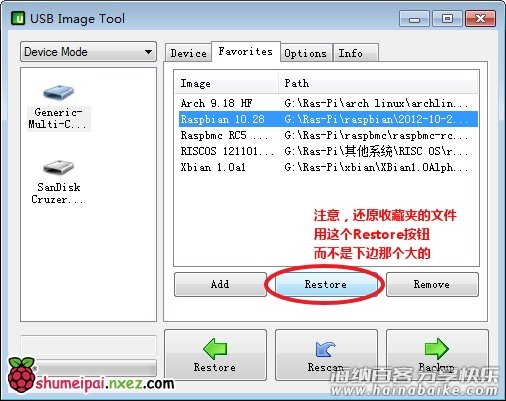The image size is (506, 401).
Task: Select the Arch 9.18 HF image row
Action: [x=328, y=103]
